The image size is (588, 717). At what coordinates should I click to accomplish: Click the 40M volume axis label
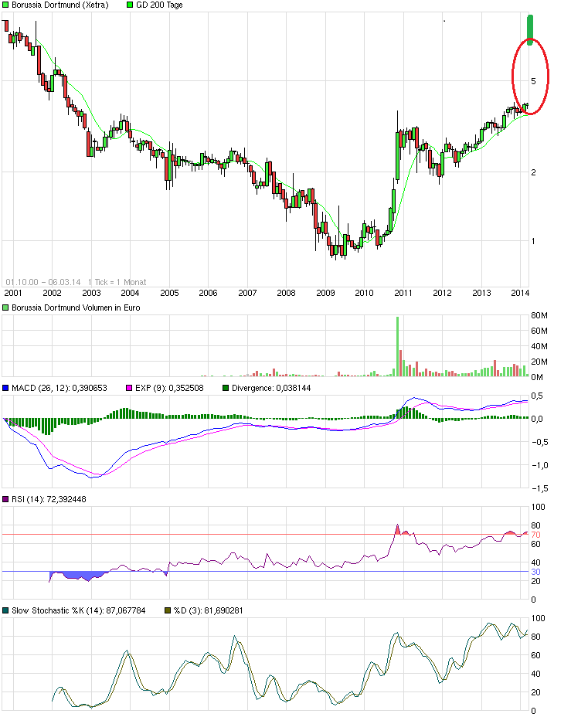tap(539, 347)
